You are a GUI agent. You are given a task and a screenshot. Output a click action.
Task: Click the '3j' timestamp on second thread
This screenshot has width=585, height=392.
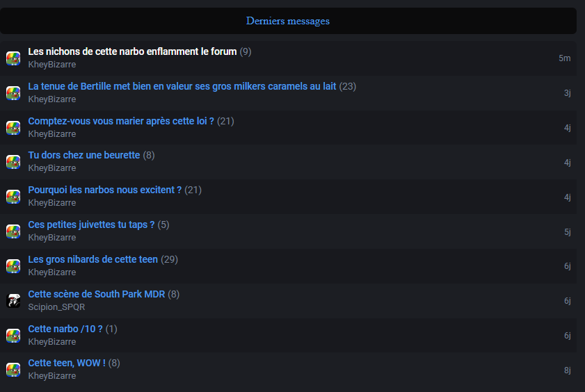point(568,92)
